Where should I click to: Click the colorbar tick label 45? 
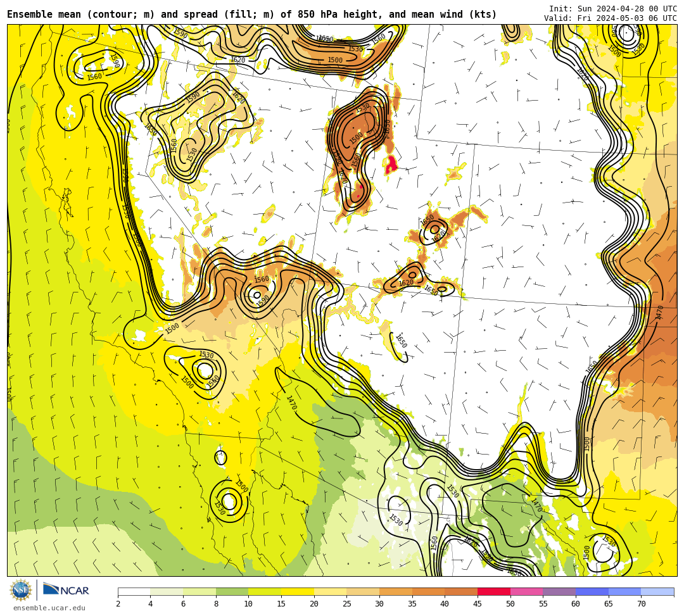(478, 604)
